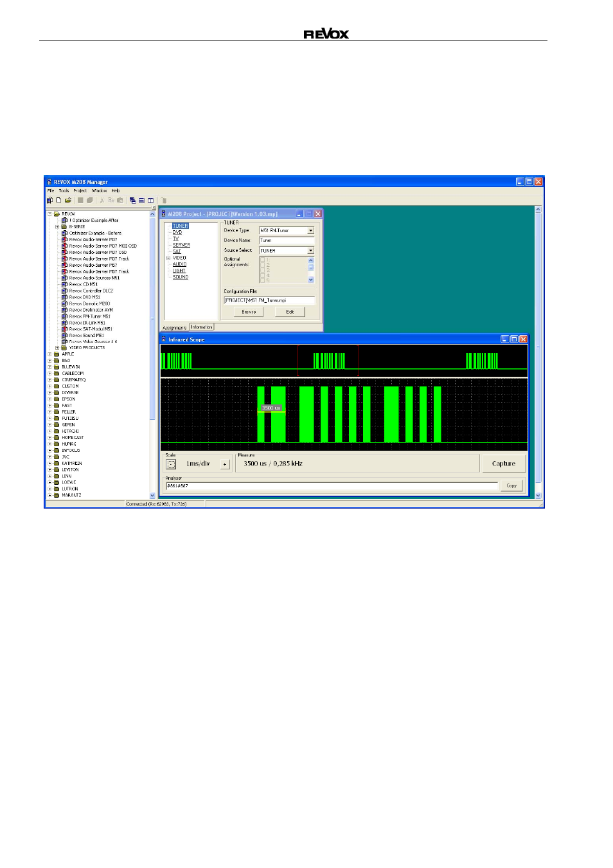Expand the B-SERIE folder

coord(57,227)
